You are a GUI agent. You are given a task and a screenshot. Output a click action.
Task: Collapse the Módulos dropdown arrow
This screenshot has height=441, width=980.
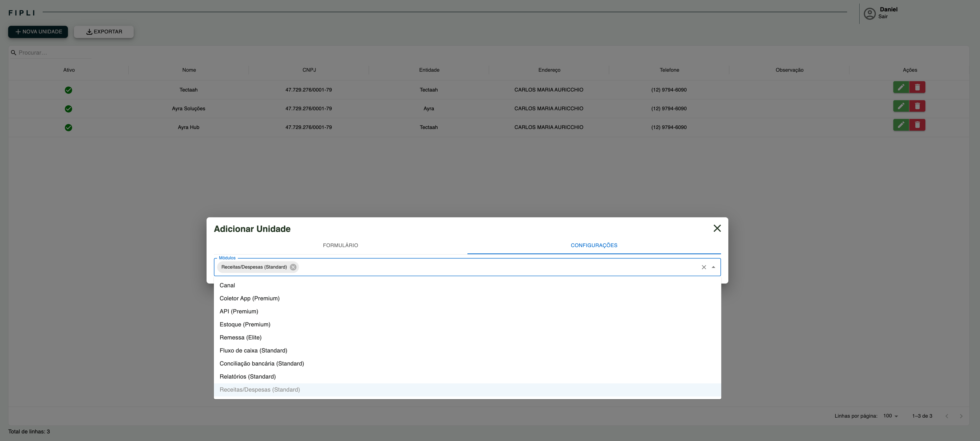point(713,267)
